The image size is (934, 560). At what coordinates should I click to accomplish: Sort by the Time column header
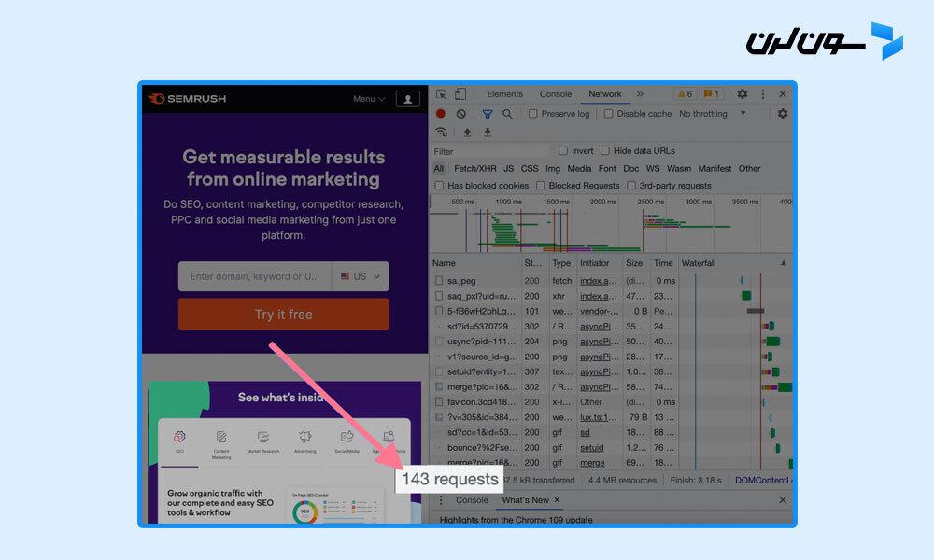click(663, 263)
